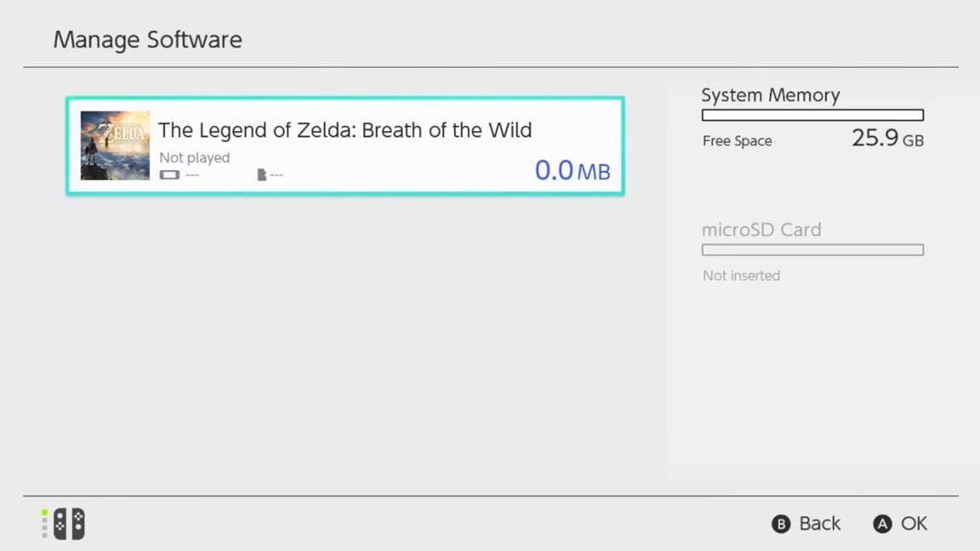
Task: Click the console storage icon under Not played
Action: 169,174
